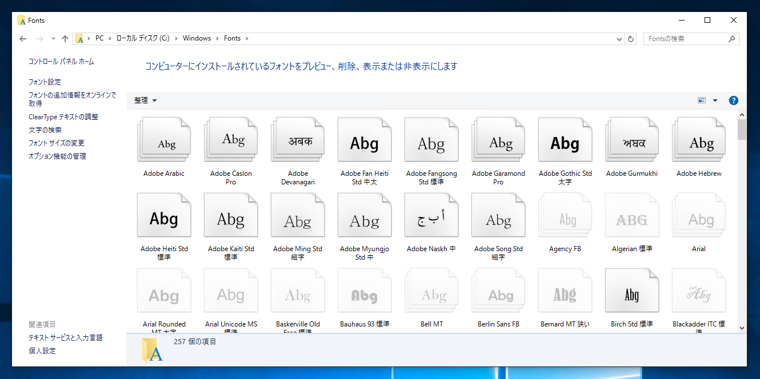Open the 整理 organize dropdown
The height and width of the screenshot is (379, 760).
tap(145, 100)
